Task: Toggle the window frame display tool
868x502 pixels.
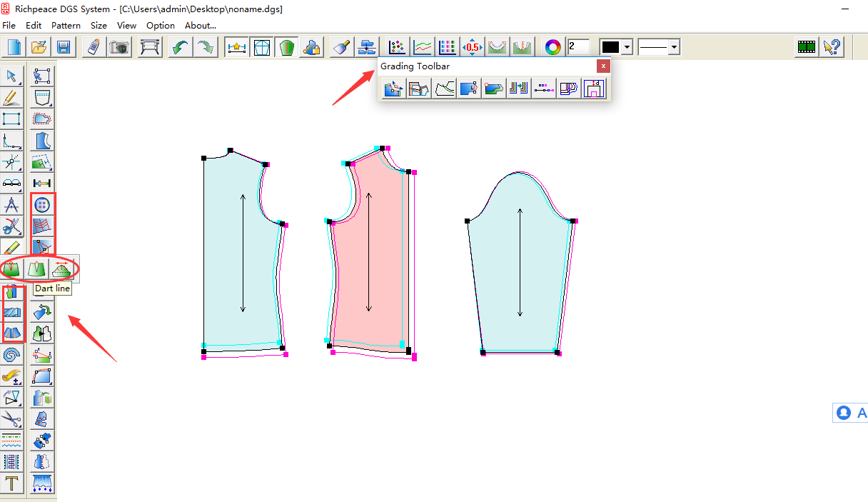Action: (x=262, y=46)
